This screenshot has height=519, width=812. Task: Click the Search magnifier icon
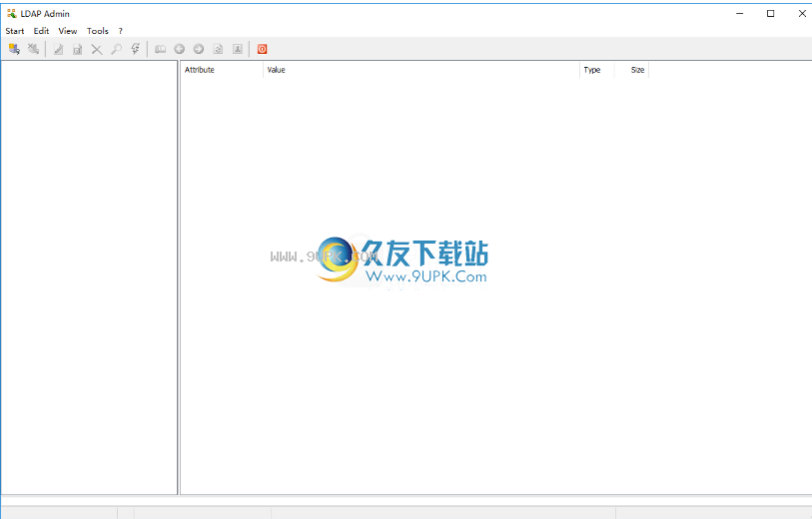[116, 49]
